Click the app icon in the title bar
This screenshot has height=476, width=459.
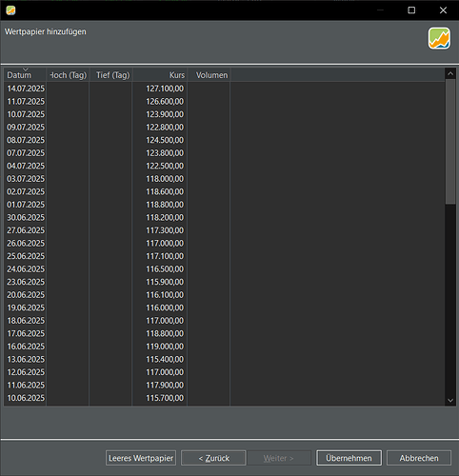tap(10, 10)
